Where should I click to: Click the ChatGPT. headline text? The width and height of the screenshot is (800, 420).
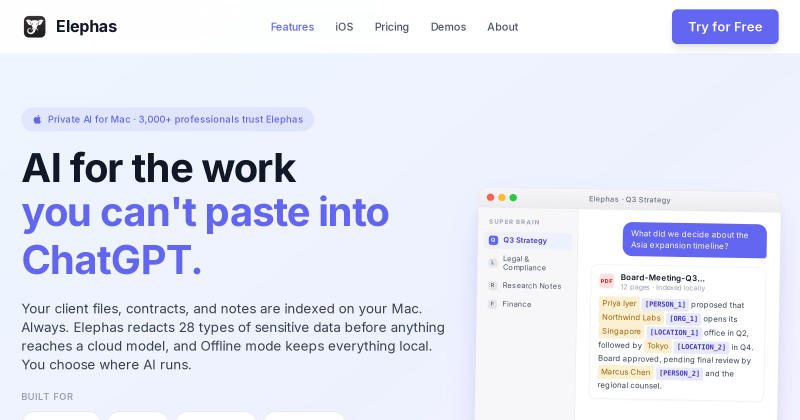[112, 260]
